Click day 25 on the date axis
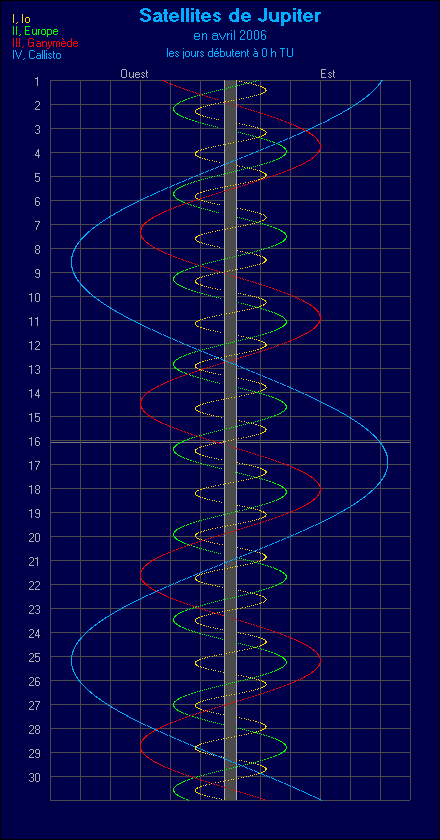440x840 pixels. [x=34, y=657]
